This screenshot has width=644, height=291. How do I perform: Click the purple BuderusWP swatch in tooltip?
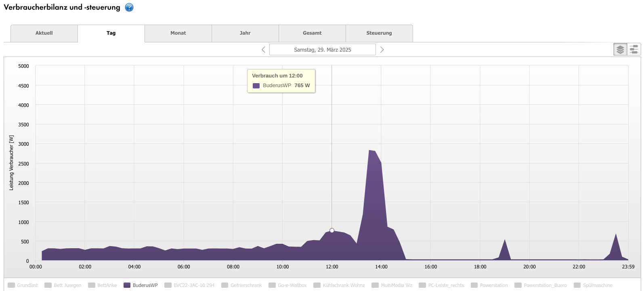(x=256, y=86)
